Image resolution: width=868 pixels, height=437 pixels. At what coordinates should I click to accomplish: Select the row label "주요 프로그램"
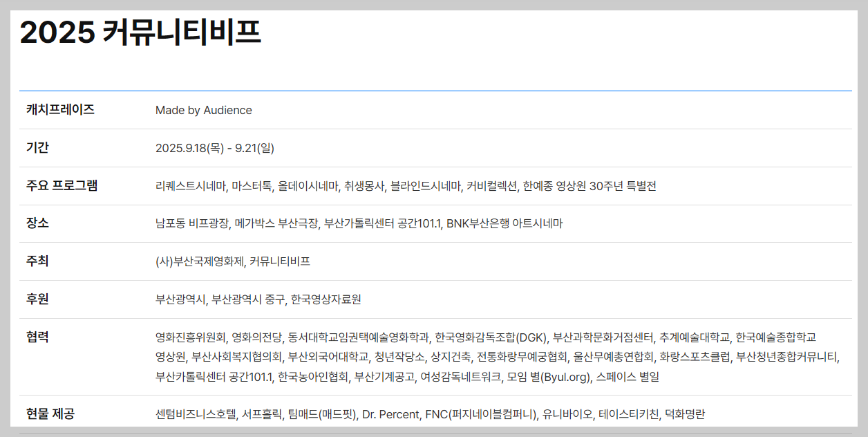tap(62, 185)
